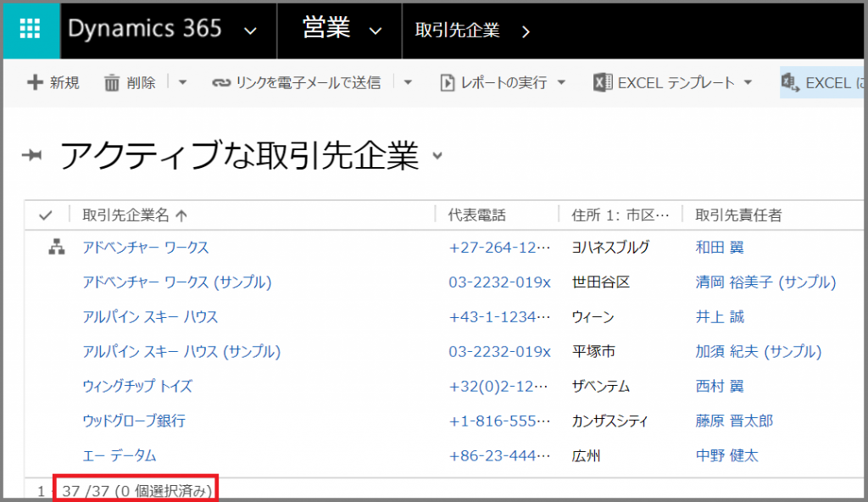Viewport: 868px width, 502px height.
Task: Click the pin icon beside the view title
Action: click(34, 155)
